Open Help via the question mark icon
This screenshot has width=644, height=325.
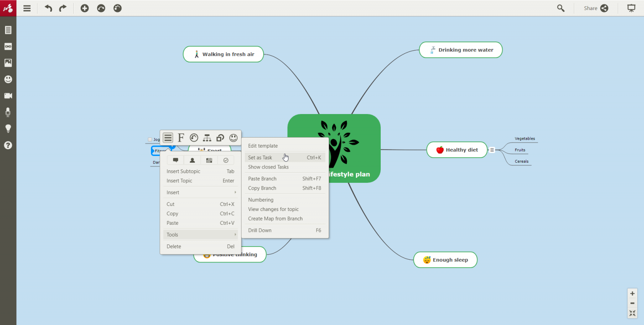[8, 145]
